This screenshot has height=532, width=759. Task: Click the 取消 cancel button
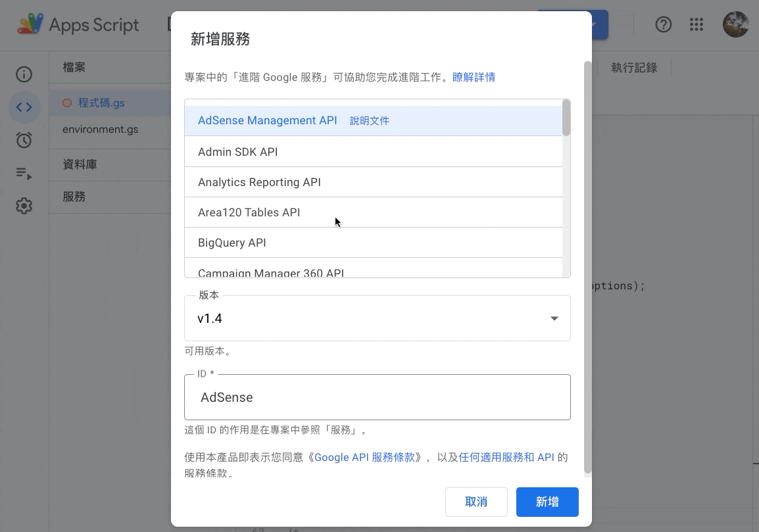pos(476,502)
